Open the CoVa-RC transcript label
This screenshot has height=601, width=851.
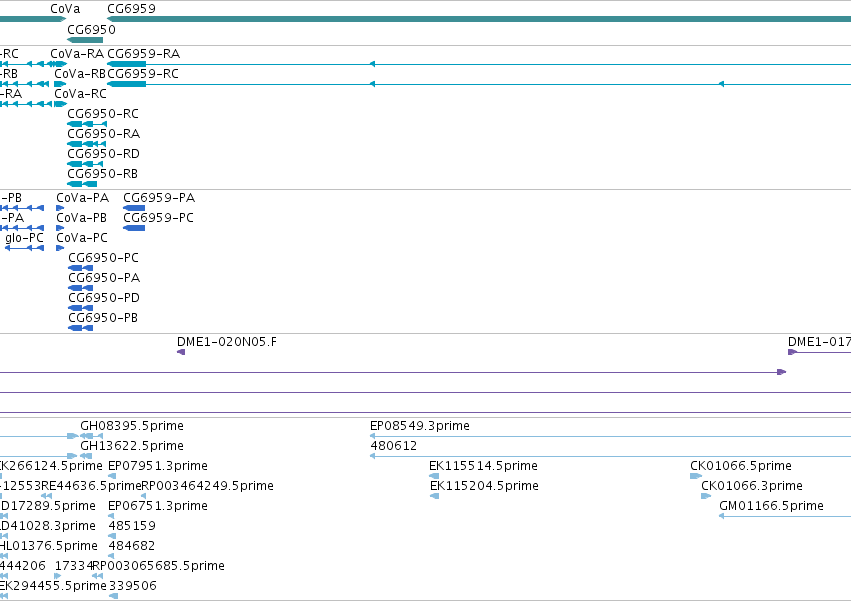80,94
